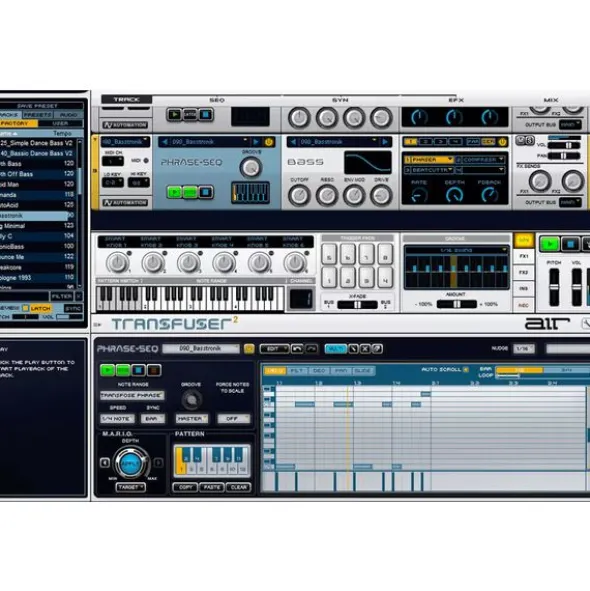The width and height of the screenshot is (590, 591).
Task: Stop master playback with the blue square button
Action: click(570, 244)
